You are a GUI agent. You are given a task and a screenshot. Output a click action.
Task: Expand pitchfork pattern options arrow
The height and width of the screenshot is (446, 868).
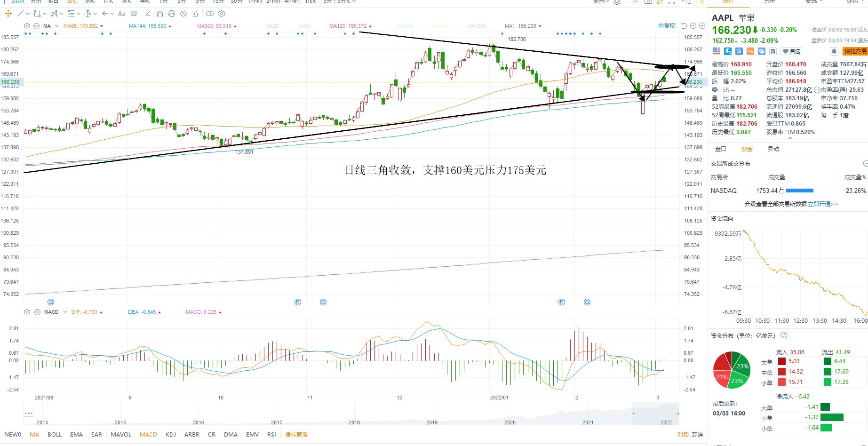61,14
